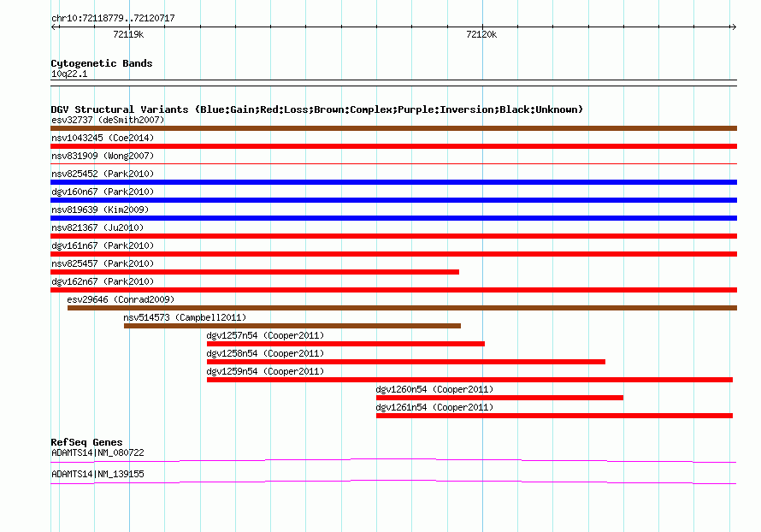Select the nsv825452 (Park2010) blue gain bar
Screen dimensions: 761x532
pos(393,182)
